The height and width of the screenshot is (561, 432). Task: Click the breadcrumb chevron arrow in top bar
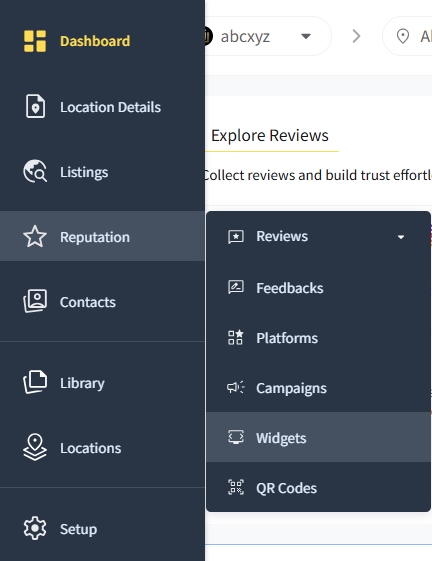coord(356,36)
